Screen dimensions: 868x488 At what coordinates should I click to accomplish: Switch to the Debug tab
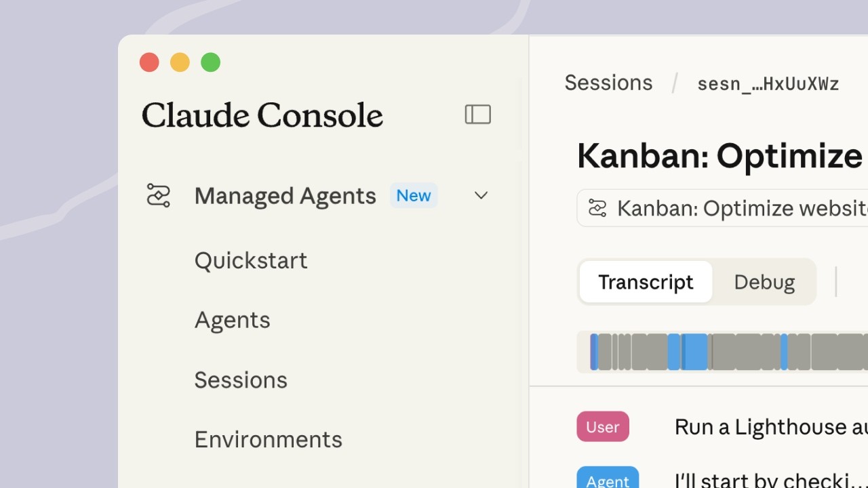764,282
